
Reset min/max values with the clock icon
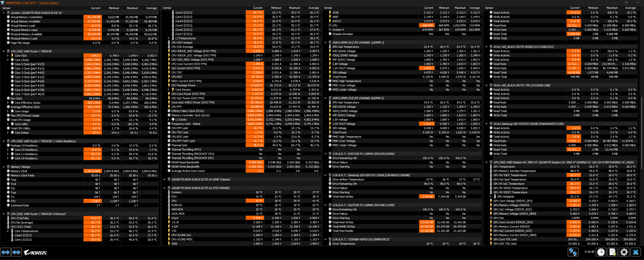coord(601,252)
